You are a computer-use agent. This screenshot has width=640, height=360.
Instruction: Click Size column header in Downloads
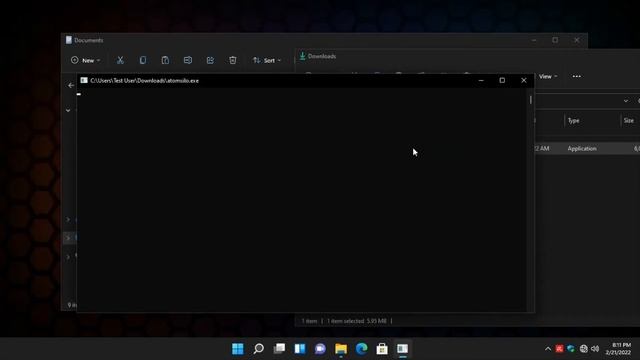point(629,120)
